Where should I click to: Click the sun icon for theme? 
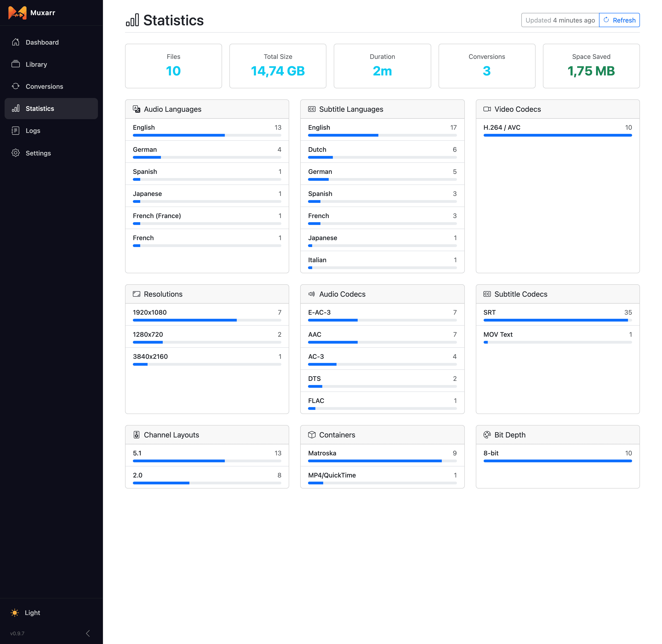(15, 612)
